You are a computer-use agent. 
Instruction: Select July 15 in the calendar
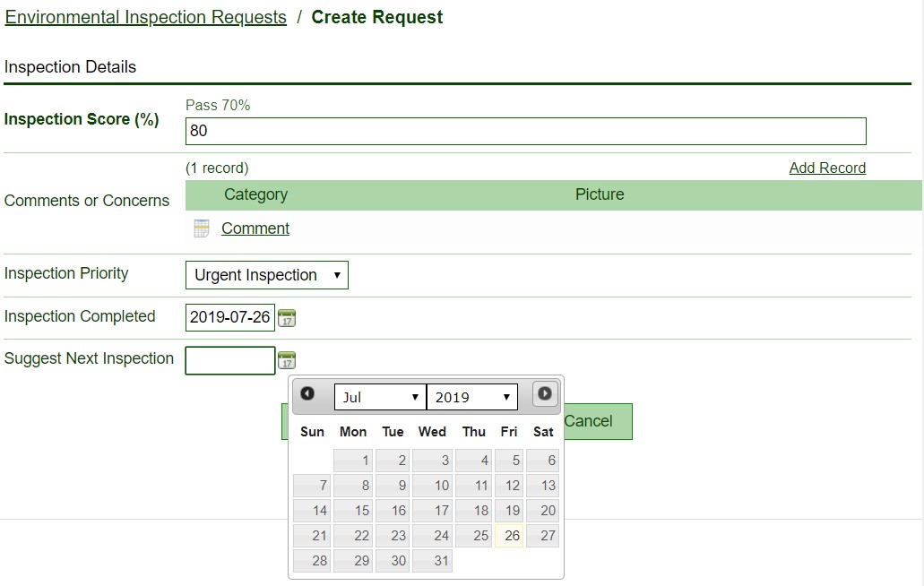(x=353, y=511)
